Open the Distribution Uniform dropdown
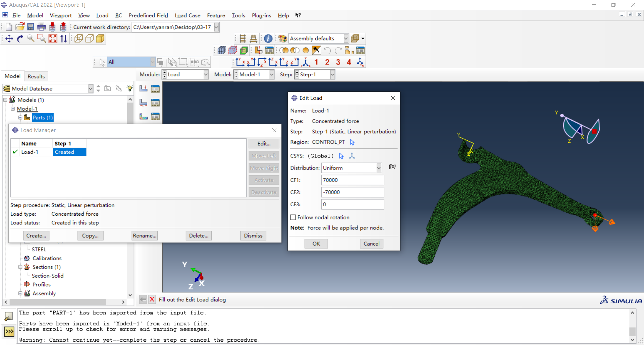 tap(379, 168)
